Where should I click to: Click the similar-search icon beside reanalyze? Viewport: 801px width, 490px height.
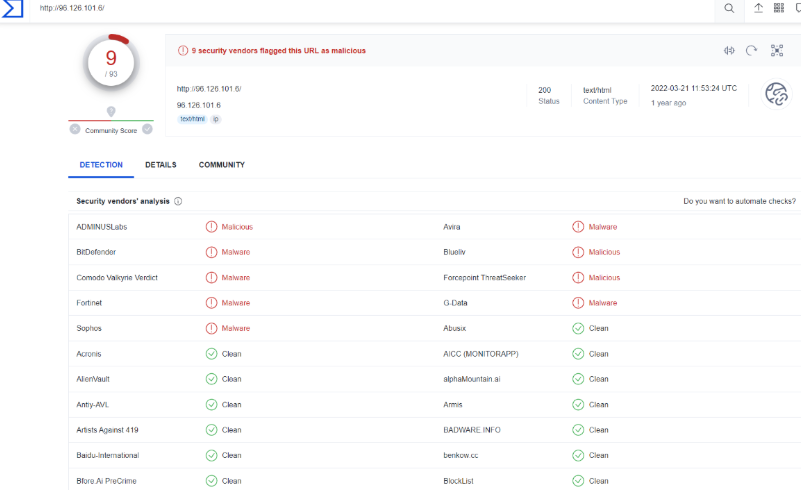729,50
